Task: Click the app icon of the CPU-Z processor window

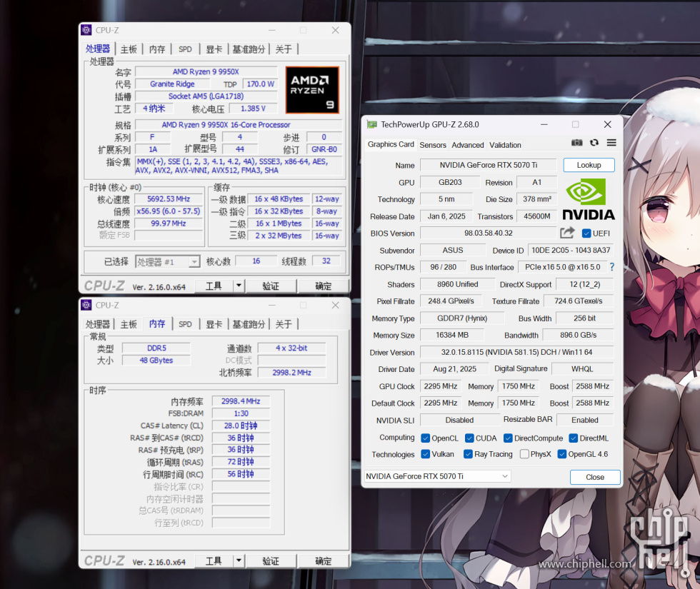Action: (x=86, y=30)
